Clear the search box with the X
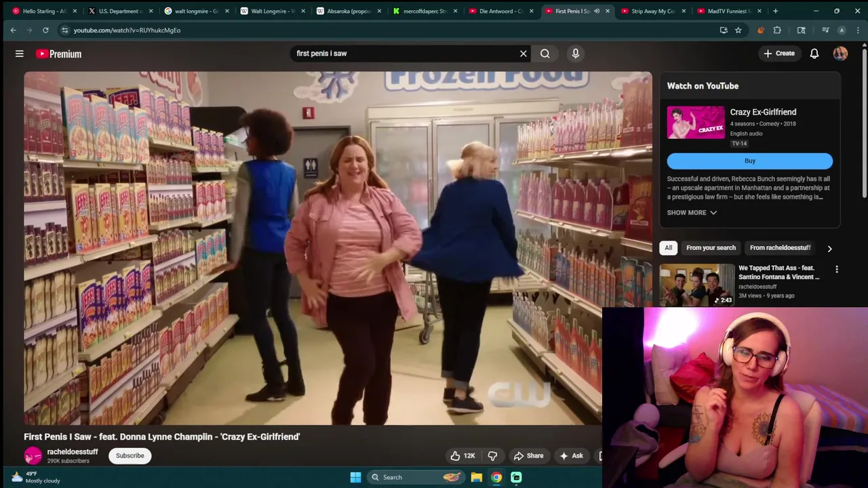The height and width of the screenshot is (488, 868). coord(524,54)
